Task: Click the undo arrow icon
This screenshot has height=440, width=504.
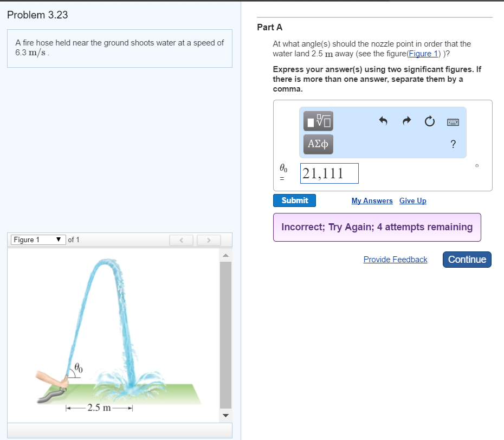Action: coord(383,122)
